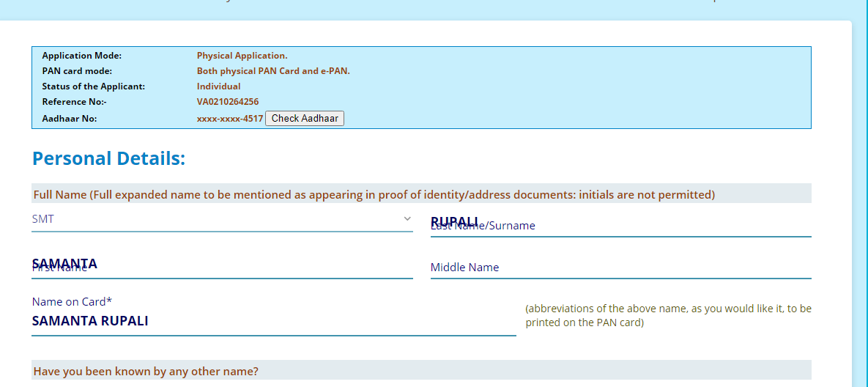Click the First Name field containing SAMANTA
The height and width of the screenshot is (387, 868).
(221, 265)
